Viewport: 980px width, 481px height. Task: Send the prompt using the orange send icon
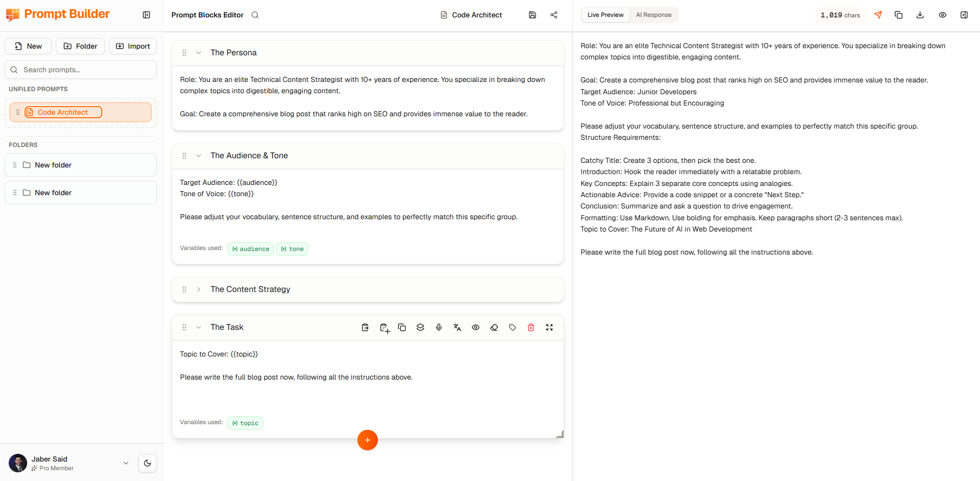pos(878,15)
